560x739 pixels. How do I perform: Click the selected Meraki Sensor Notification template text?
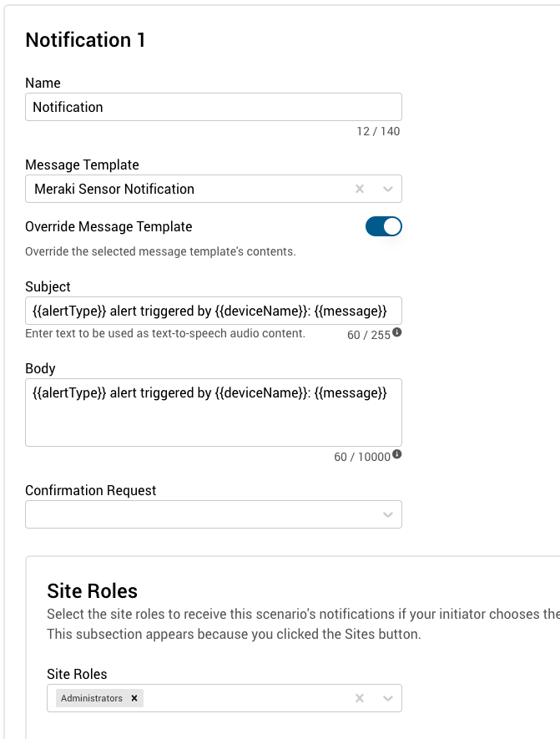click(113, 189)
